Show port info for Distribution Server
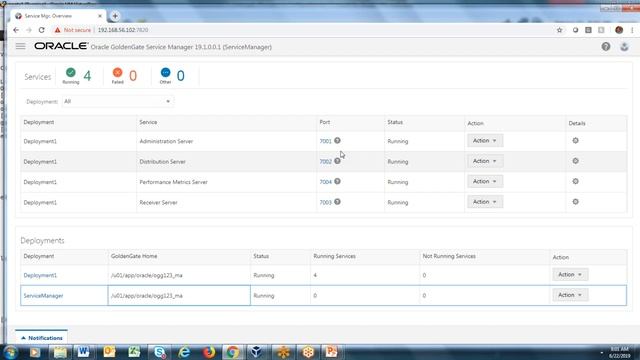The image size is (640, 360). pyautogui.click(x=337, y=161)
